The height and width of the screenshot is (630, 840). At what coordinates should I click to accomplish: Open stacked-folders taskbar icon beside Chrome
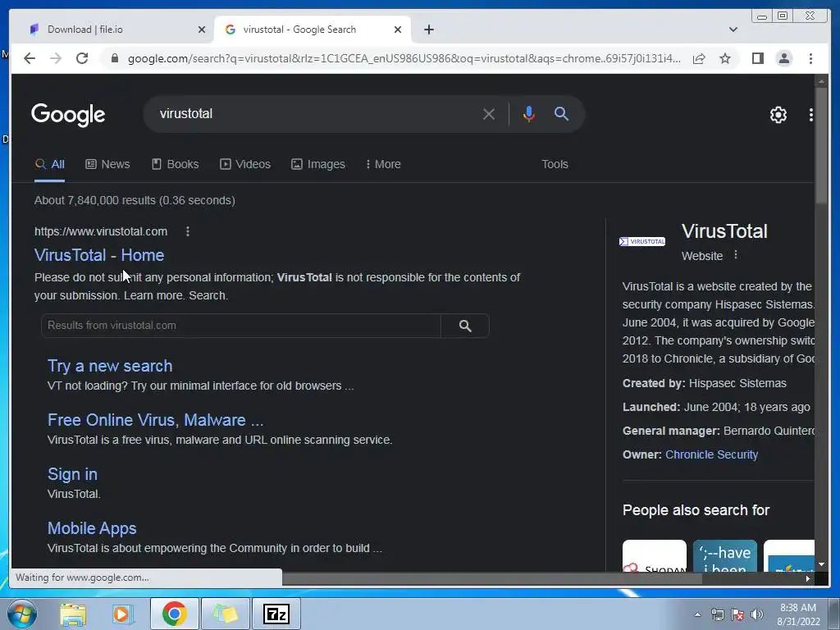pyautogui.click(x=225, y=614)
